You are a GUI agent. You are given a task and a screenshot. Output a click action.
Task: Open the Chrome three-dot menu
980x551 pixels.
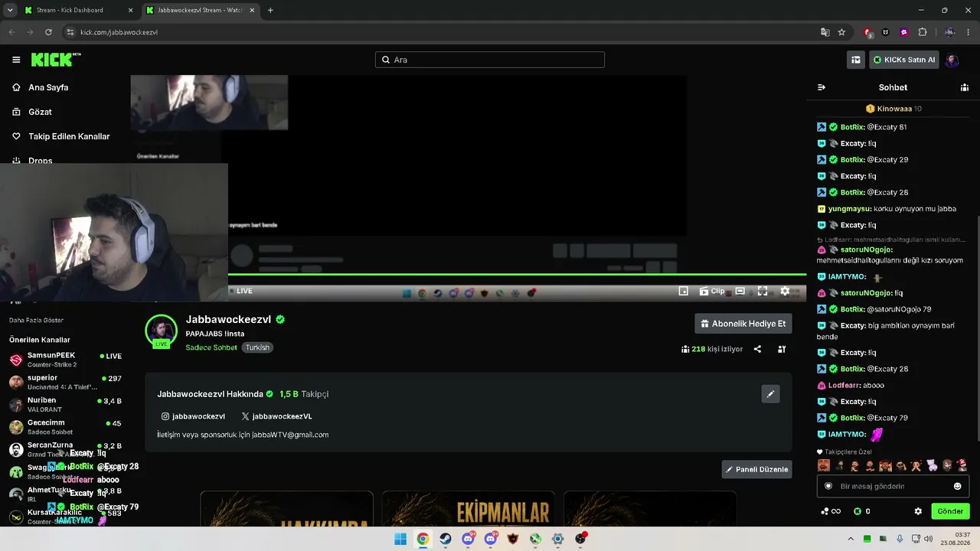pyautogui.click(x=969, y=32)
